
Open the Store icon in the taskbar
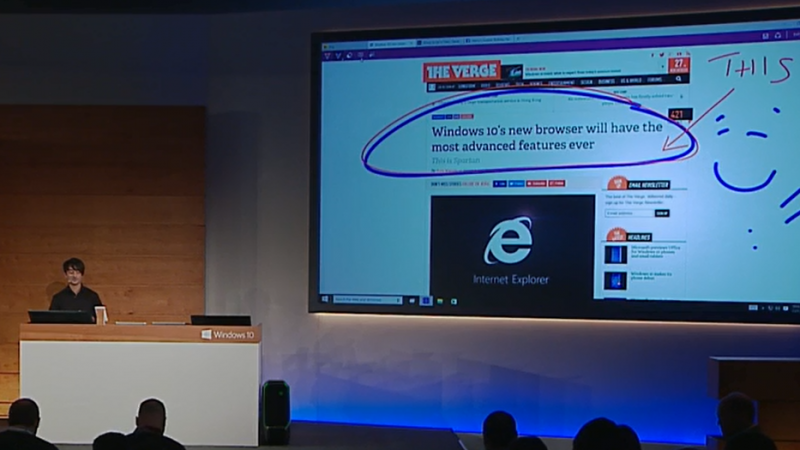tap(454, 302)
